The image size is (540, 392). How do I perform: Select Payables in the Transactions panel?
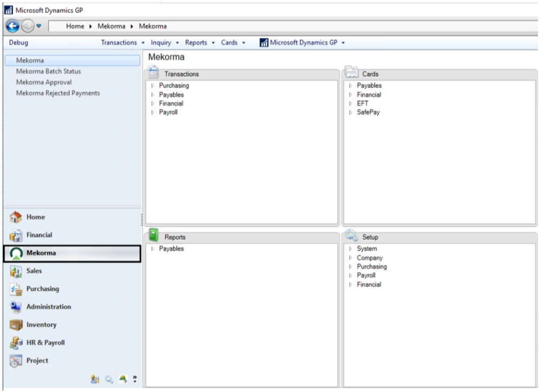pos(171,94)
